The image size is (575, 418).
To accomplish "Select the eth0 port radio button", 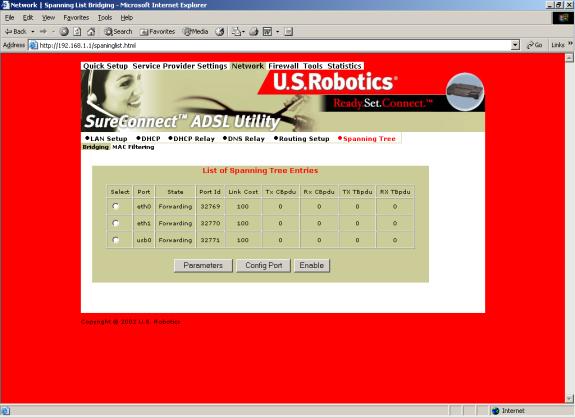I will 116,206.
